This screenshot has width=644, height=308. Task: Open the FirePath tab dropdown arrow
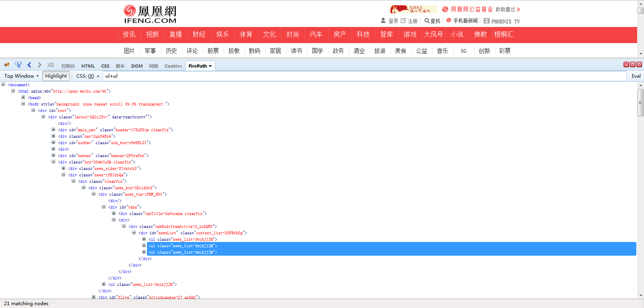coord(210,66)
